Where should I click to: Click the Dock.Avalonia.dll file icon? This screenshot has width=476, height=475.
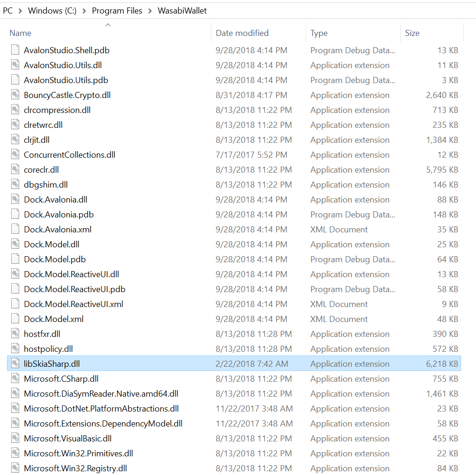[15, 199]
